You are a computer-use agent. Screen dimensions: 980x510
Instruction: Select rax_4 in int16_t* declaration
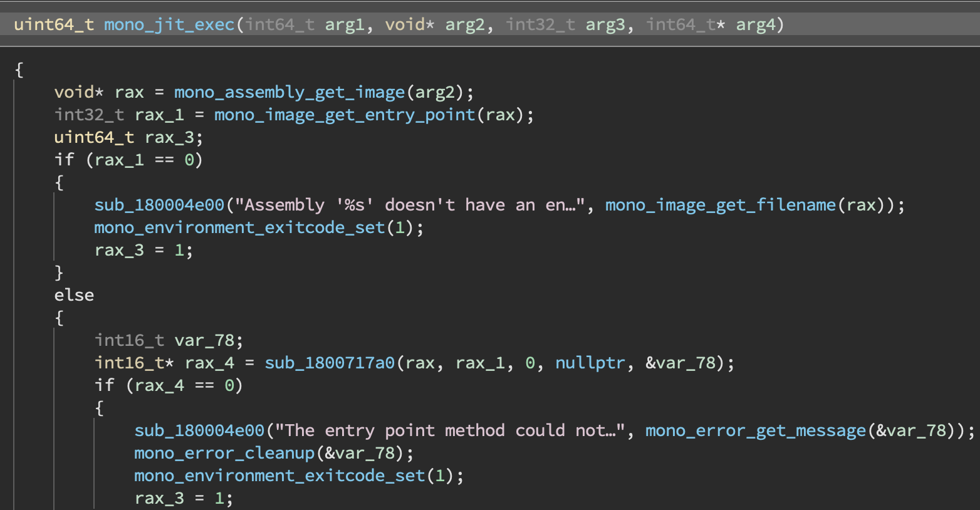tap(209, 363)
